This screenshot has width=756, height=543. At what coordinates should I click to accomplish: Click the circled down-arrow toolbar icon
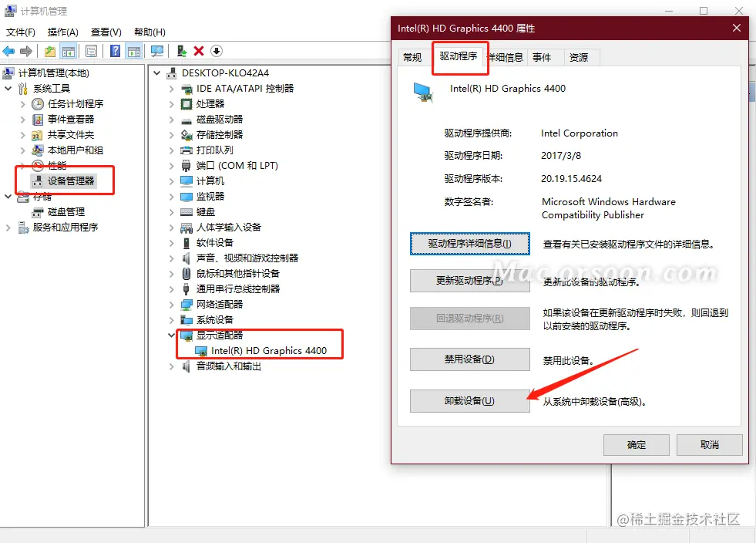point(217,51)
